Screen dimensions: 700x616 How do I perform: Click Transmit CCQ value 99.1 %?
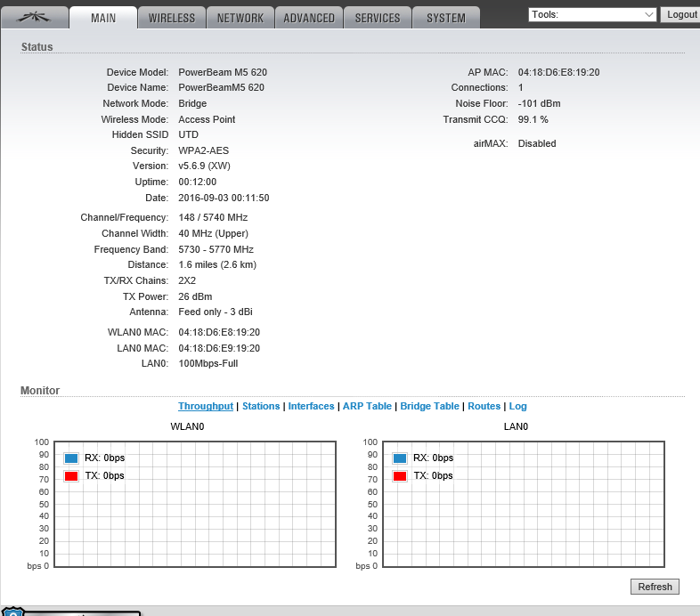click(x=533, y=119)
